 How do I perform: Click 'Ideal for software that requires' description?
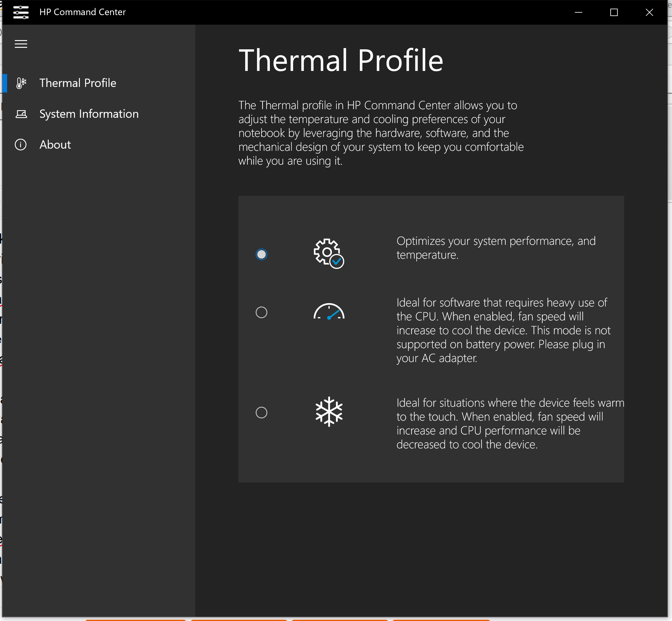[503, 330]
